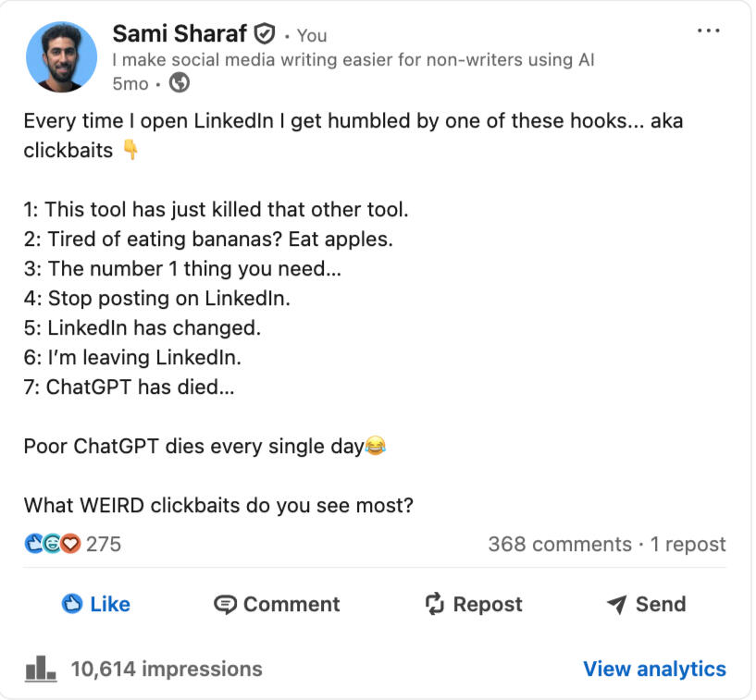Open View analytics

pyautogui.click(x=653, y=669)
